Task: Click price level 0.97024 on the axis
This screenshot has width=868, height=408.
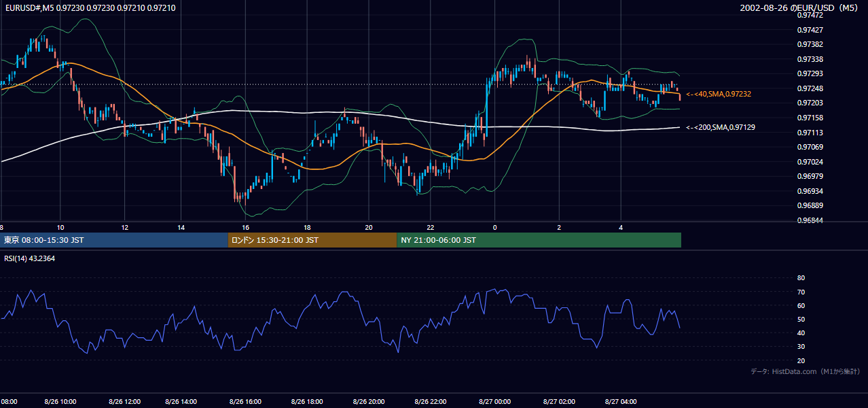Action: click(x=810, y=162)
